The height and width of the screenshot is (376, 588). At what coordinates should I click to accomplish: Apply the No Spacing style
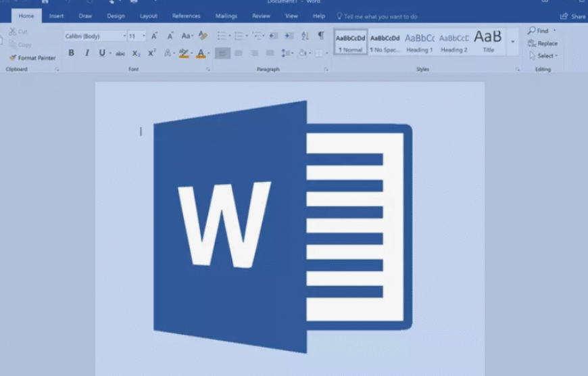click(x=385, y=42)
